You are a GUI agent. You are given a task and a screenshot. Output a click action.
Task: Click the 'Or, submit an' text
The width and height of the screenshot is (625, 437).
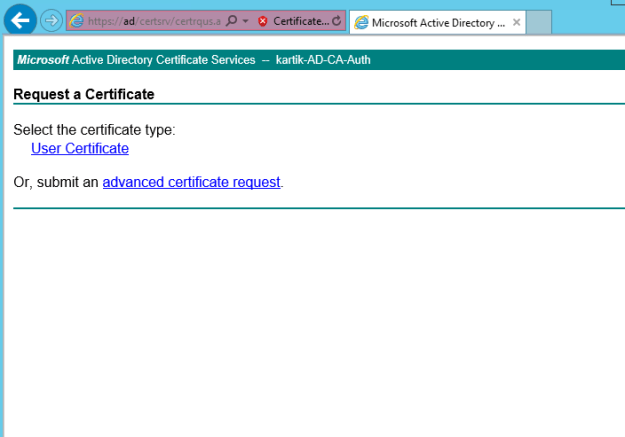point(56,182)
